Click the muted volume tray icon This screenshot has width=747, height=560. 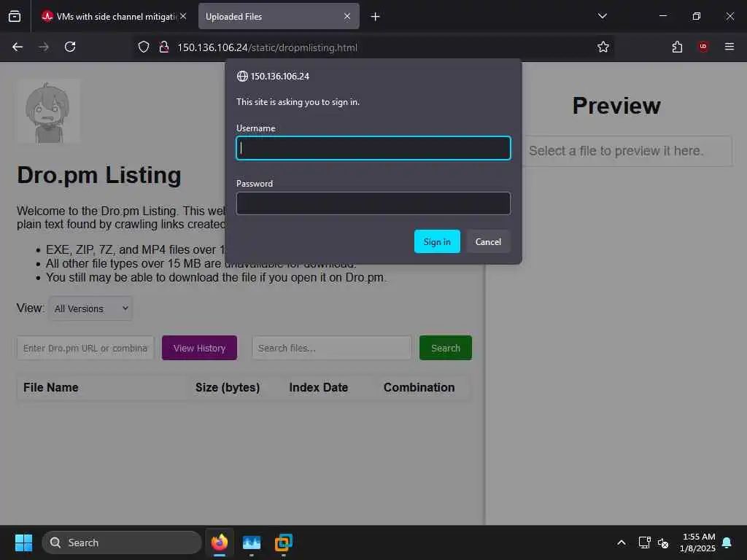coord(662,542)
